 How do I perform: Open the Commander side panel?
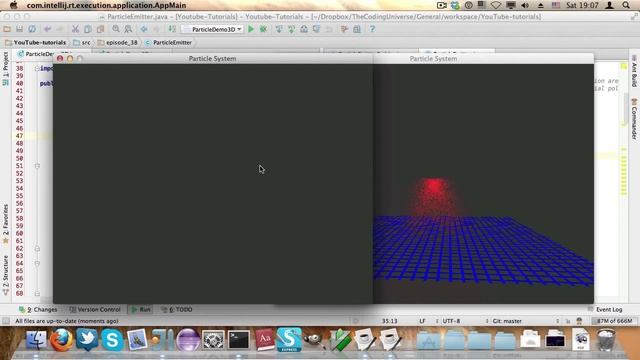(634, 119)
